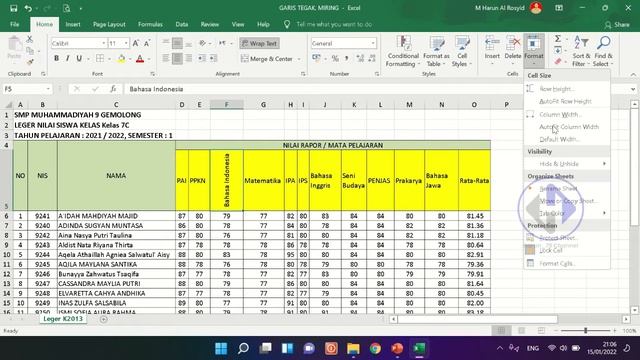Open the borders button
640x360 pixels.
click(100, 58)
